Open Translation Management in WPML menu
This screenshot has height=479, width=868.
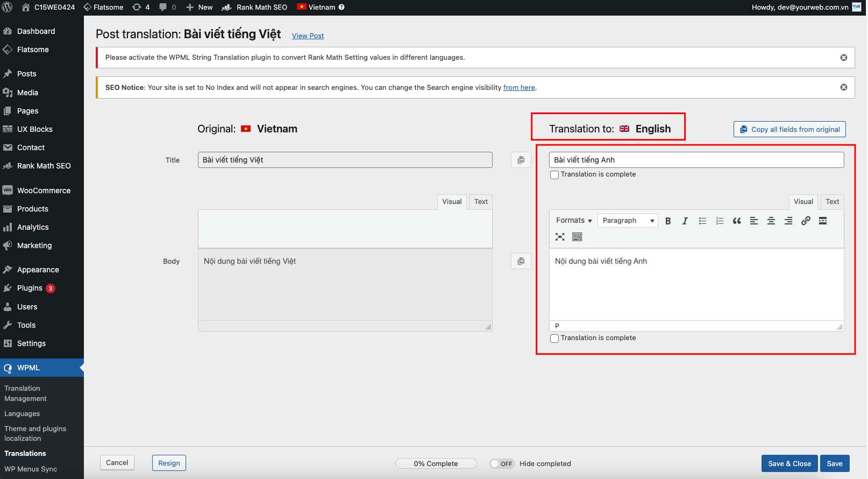coord(25,393)
